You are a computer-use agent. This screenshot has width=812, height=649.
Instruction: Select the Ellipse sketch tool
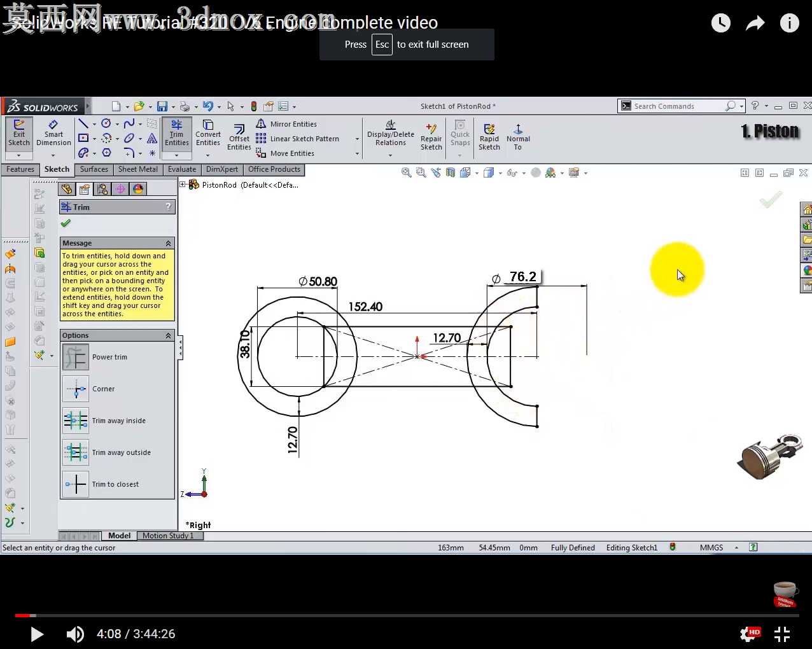[129, 138]
